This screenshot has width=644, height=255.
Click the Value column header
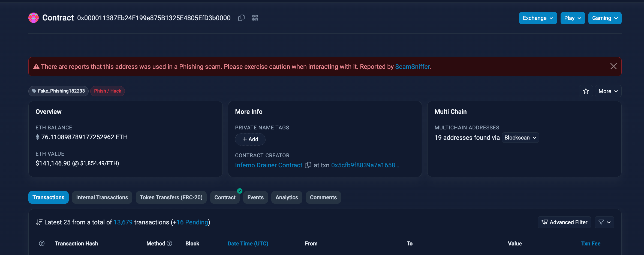click(x=515, y=244)
